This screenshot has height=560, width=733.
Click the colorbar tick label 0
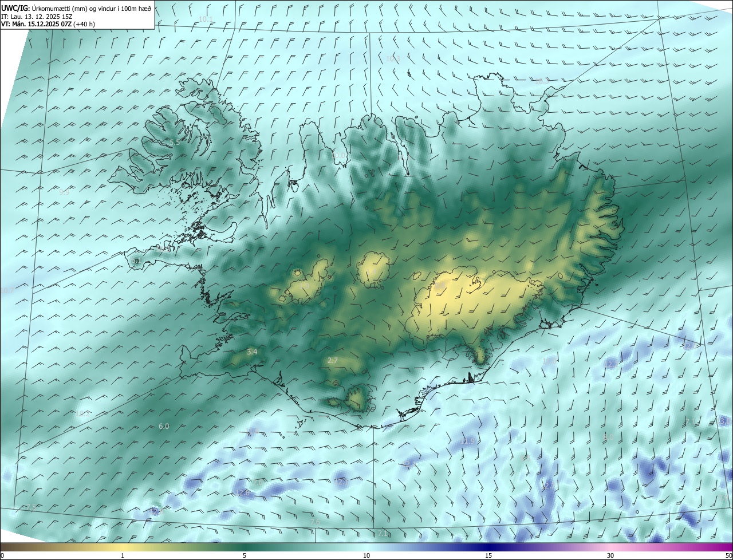pyautogui.click(x=2, y=555)
